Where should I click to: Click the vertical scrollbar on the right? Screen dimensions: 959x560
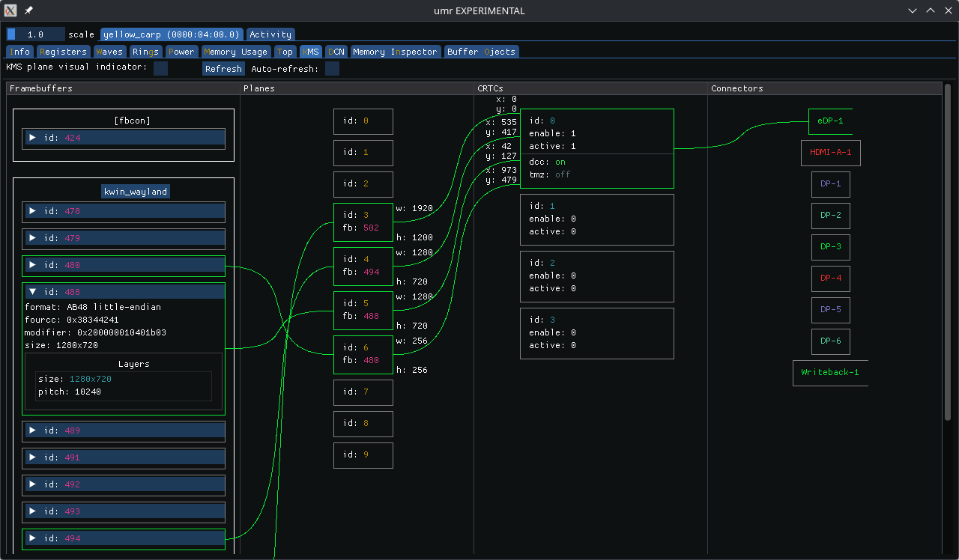click(948, 251)
